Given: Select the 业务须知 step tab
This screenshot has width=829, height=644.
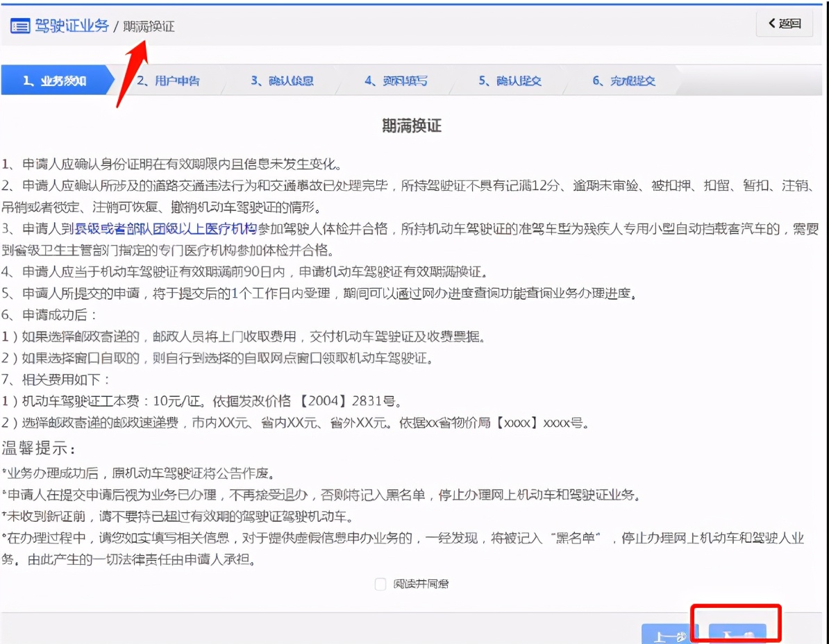Looking at the screenshot, I should 56,80.
